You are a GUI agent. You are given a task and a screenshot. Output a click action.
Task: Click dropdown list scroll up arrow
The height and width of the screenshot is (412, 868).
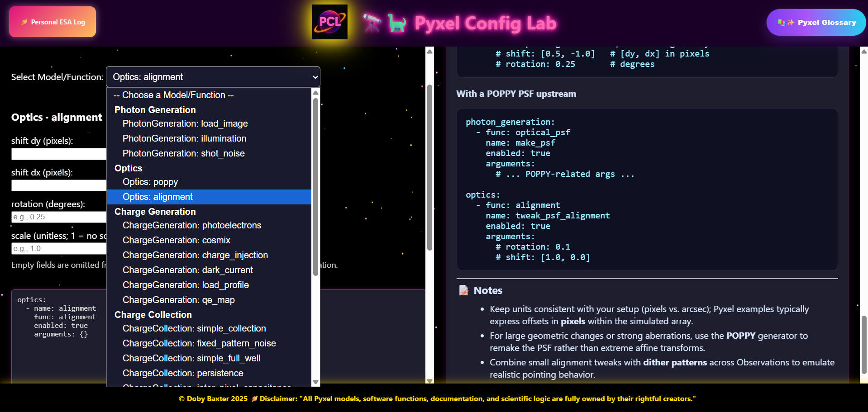[316, 93]
